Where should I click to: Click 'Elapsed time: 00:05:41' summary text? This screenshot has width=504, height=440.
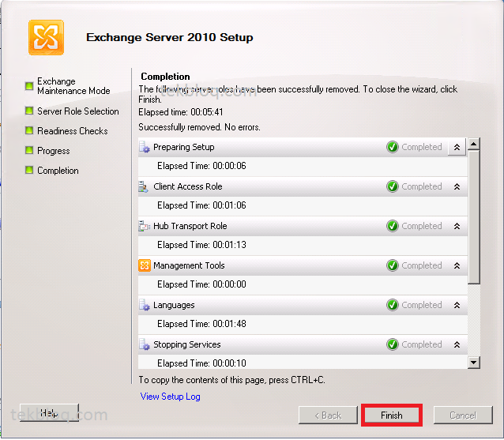181,112
